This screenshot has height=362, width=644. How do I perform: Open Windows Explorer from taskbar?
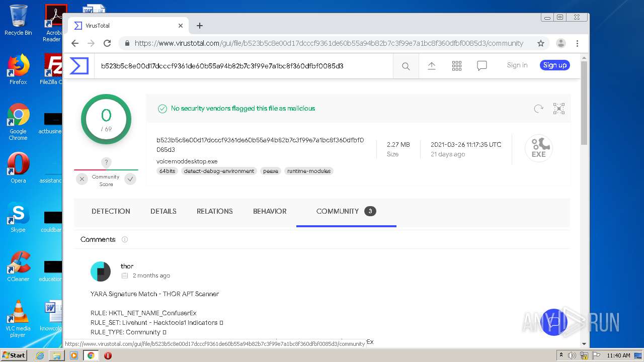click(57, 355)
